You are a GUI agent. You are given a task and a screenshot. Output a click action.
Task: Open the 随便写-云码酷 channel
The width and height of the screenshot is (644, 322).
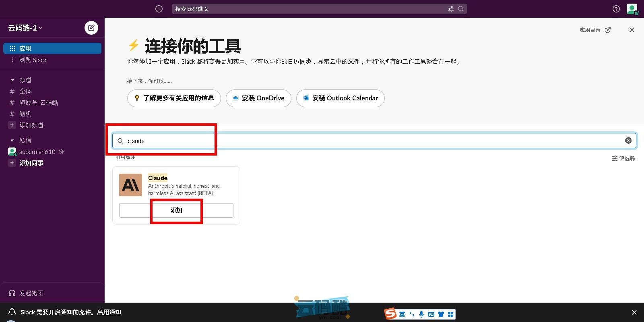[x=39, y=103]
